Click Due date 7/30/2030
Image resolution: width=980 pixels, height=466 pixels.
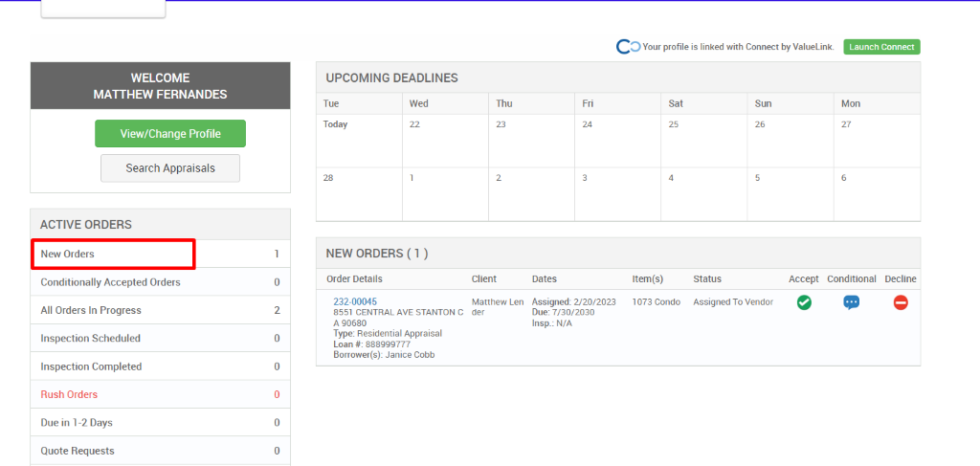click(x=563, y=312)
